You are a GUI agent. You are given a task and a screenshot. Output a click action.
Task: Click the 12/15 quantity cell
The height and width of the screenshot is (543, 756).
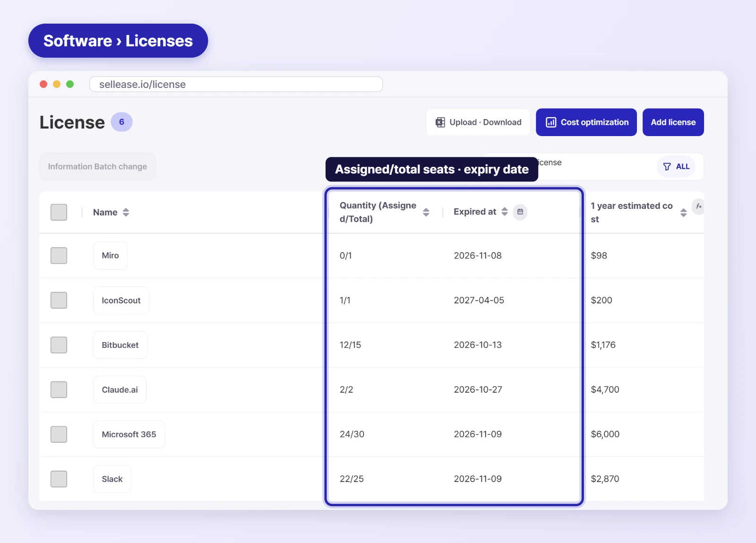click(x=350, y=345)
